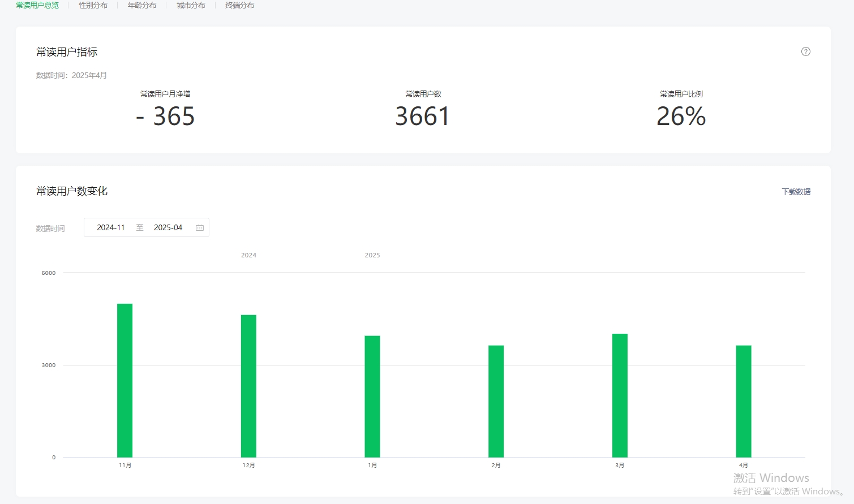Open the help question mark icon

point(806,51)
